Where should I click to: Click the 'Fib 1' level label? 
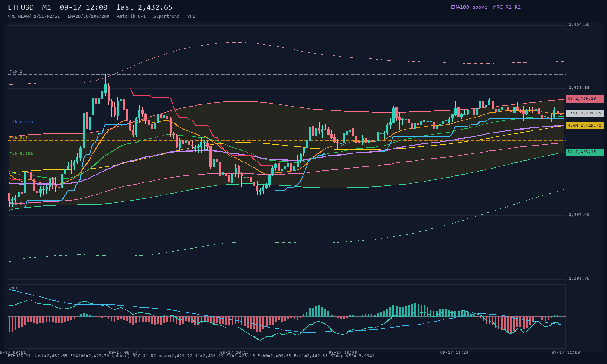pos(16,71)
